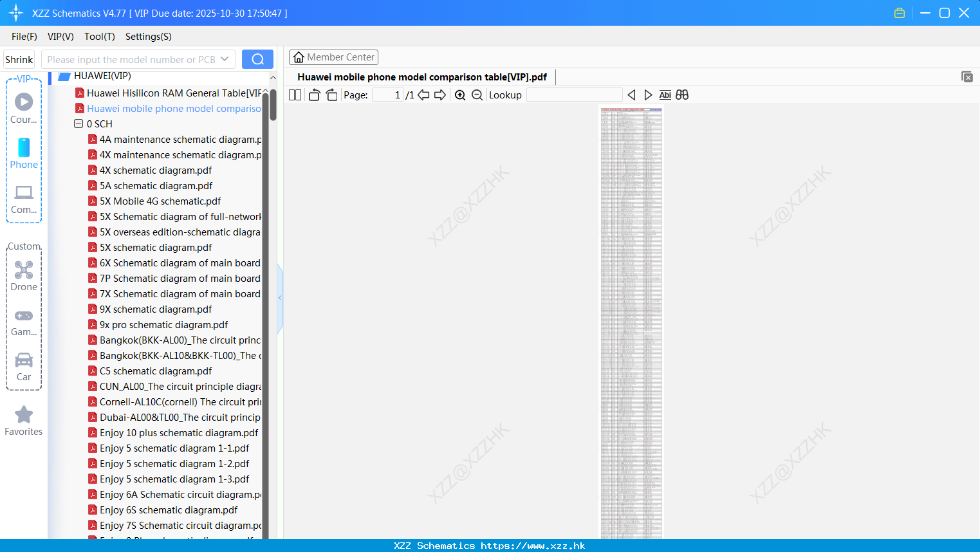This screenshot has height=552, width=980.
Task: Click the binoculars search icon
Action: [x=682, y=95]
